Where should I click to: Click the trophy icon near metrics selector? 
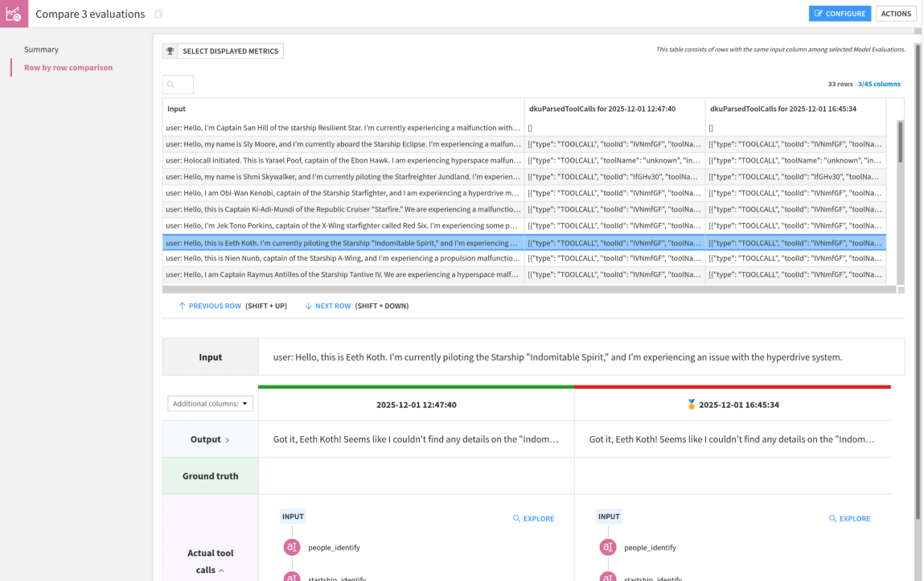pos(170,52)
